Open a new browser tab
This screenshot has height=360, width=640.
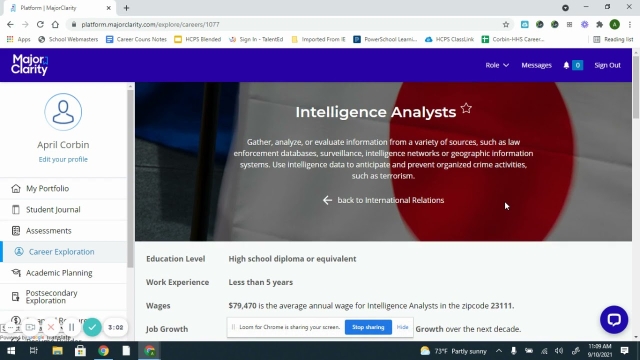click(126, 8)
